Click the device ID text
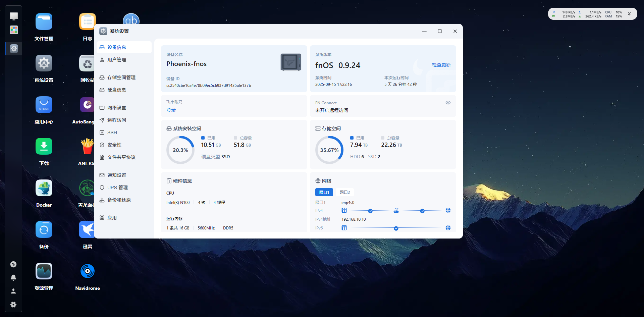The image size is (644, 317). (209, 86)
